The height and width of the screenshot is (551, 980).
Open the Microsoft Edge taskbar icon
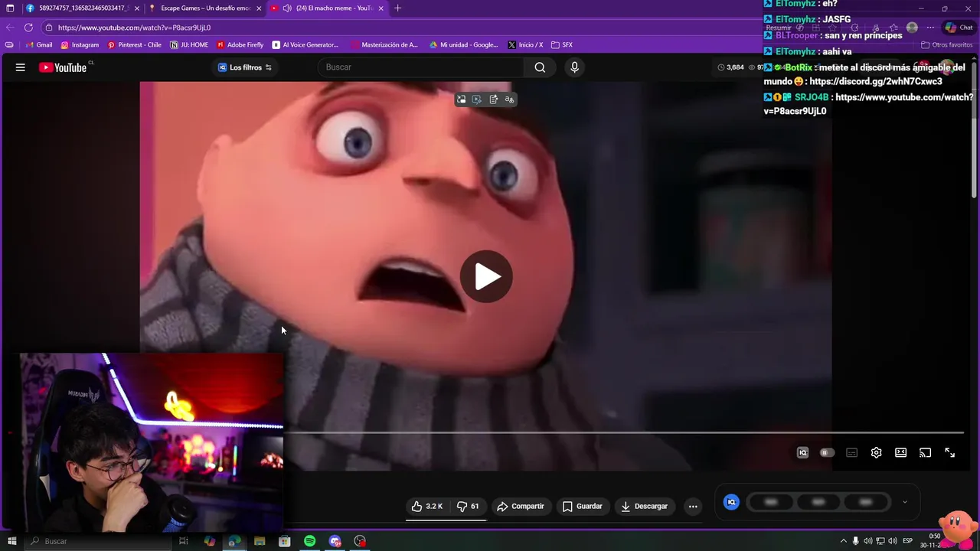(234, 541)
